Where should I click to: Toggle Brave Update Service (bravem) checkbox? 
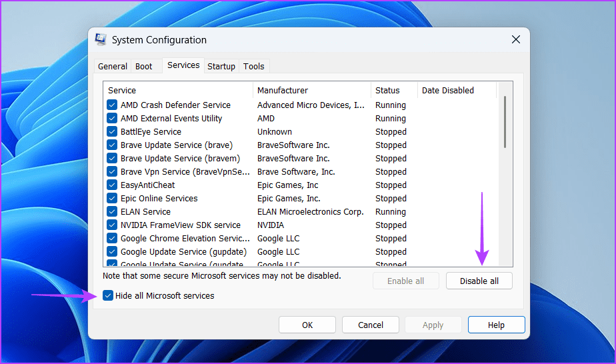pyautogui.click(x=112, y=158)
